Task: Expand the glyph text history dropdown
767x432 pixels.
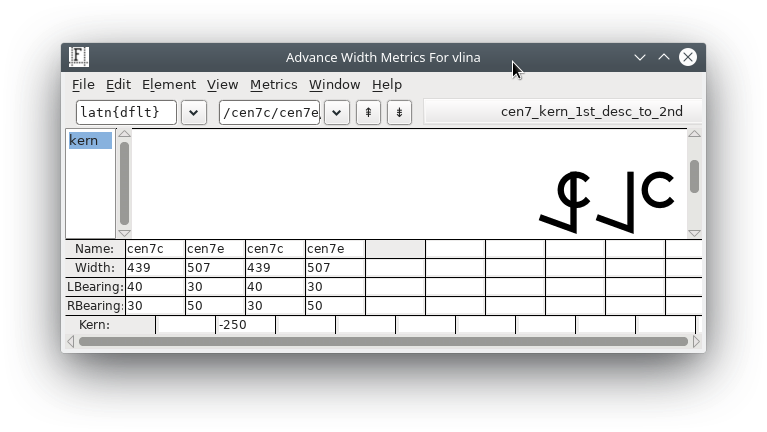Action: coord(337,113)
